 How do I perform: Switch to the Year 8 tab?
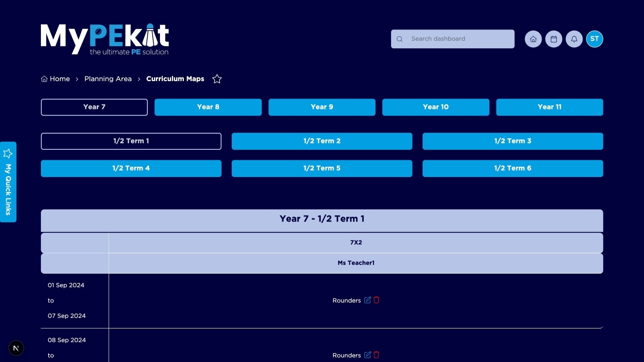(208, 107)
